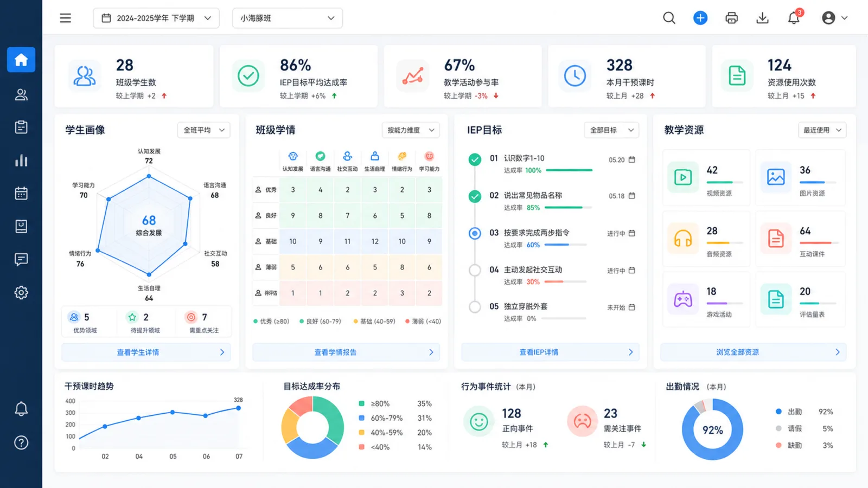
Task: Click the 需关注事件 23 sad face icon
Action: 582,421
